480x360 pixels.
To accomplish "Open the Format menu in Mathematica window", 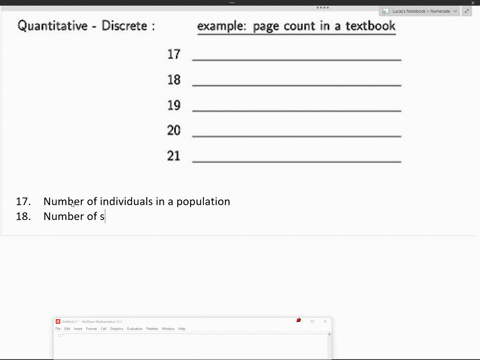I will (x=91, y=329).
